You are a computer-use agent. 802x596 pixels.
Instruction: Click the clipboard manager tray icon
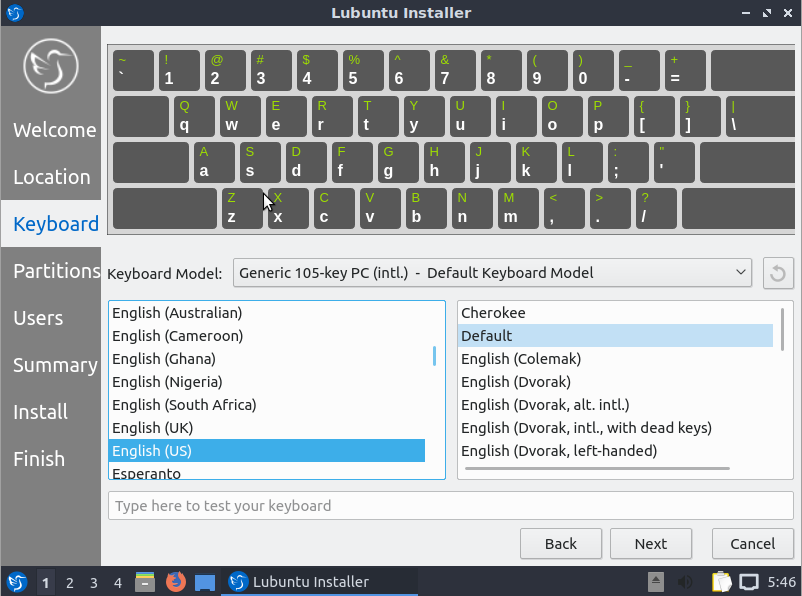point(721,581)
